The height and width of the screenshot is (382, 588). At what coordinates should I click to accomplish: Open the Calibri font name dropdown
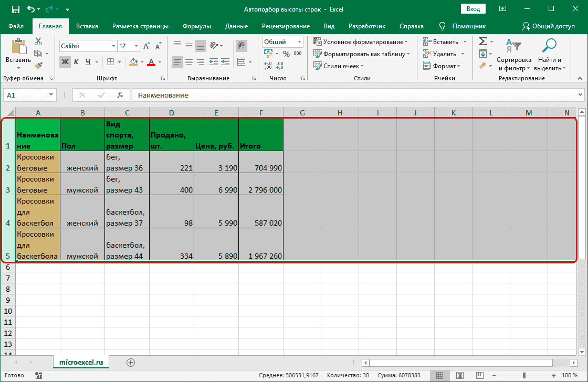[112, 46]
